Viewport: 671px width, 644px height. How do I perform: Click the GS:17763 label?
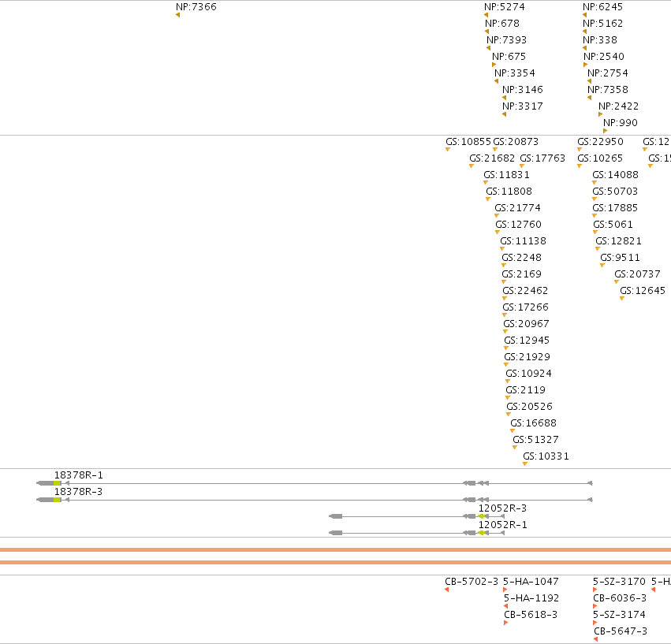coord(542,158)
